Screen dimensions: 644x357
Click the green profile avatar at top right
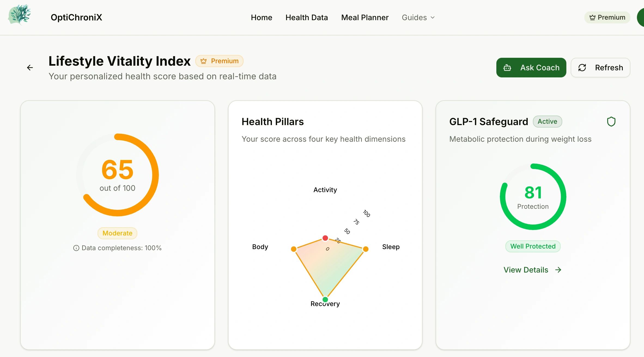641,17
